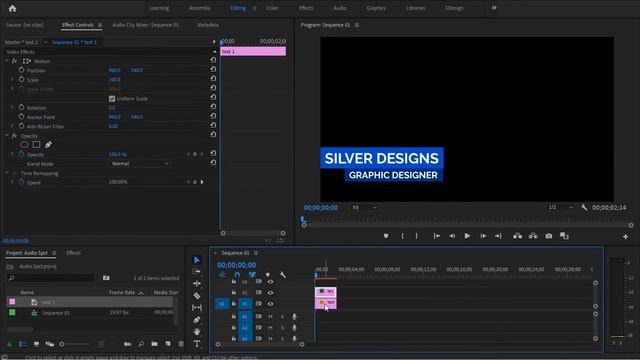Open the Program monitor button editor plus
The width and height of the screenshot is (640, 360).
(625, 236)
